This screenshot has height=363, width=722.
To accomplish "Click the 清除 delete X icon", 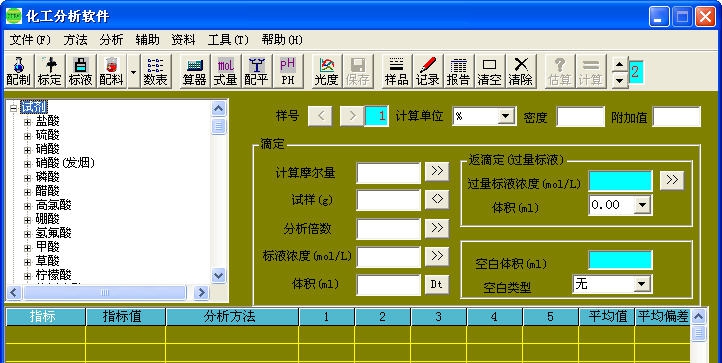I will click(x=521, y=71).
